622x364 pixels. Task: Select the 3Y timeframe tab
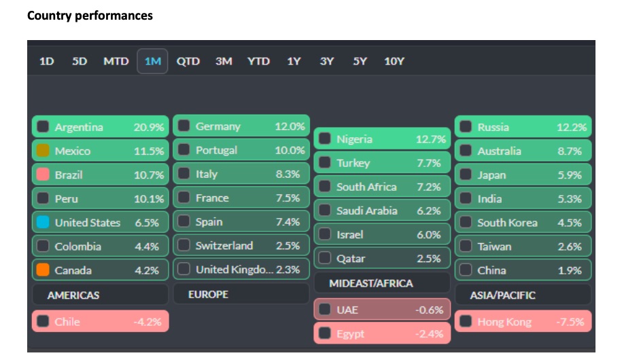point(326,61)
